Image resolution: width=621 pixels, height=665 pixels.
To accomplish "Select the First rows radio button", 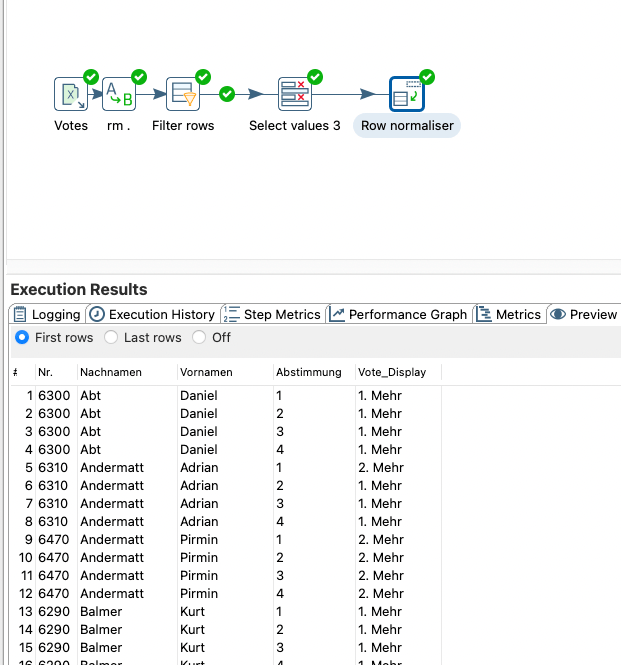I will tap(22, 338).
